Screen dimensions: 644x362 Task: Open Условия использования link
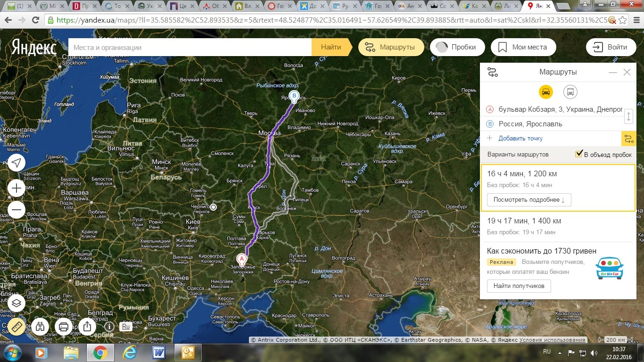[552, 340]
